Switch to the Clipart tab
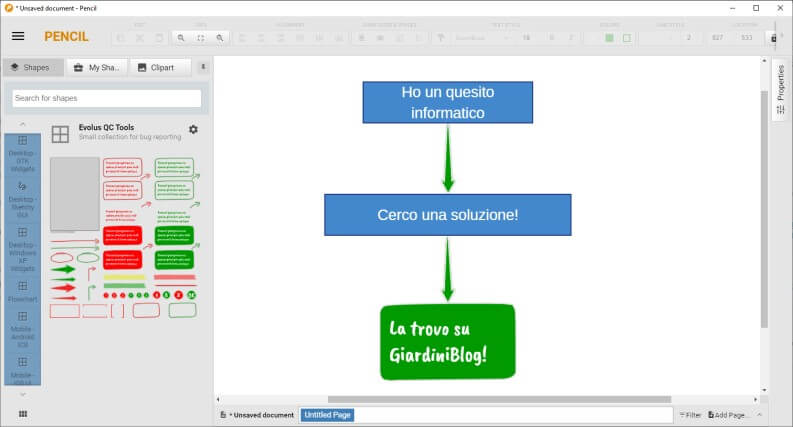The width and height of the screenshot is (793, 427). [161, 67]
